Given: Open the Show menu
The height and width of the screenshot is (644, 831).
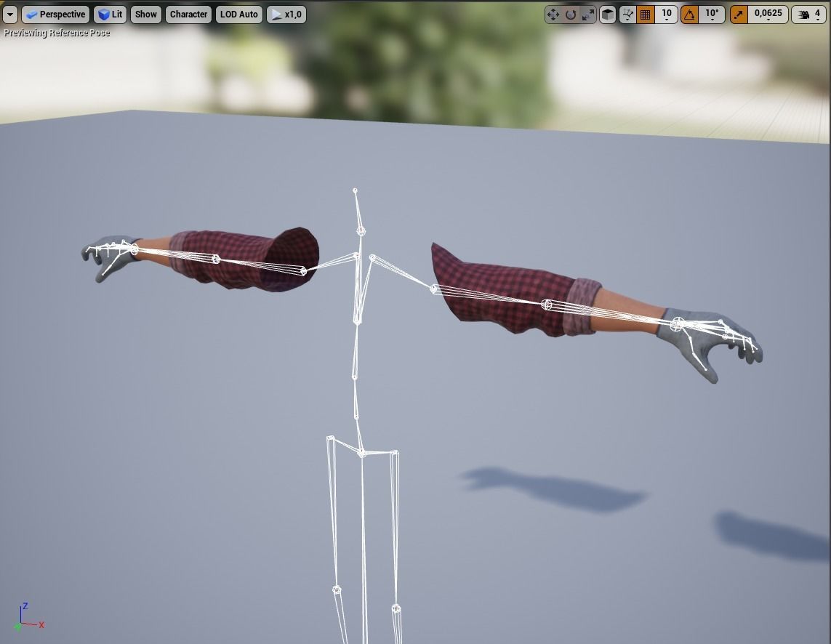Looking at the screenshot, I should click(x=145, y=15).
